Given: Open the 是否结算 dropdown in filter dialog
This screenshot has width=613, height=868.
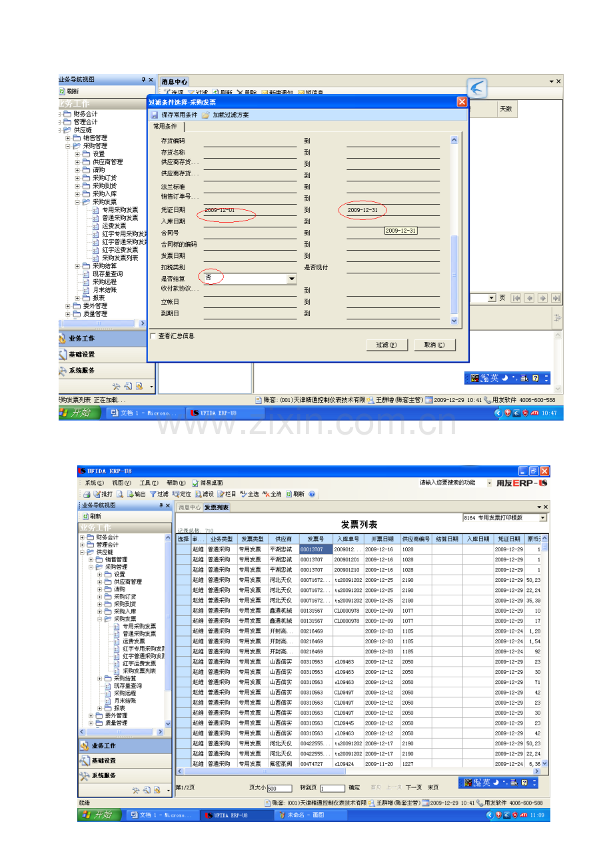Looking at the screenshot, I should [291, 279].
